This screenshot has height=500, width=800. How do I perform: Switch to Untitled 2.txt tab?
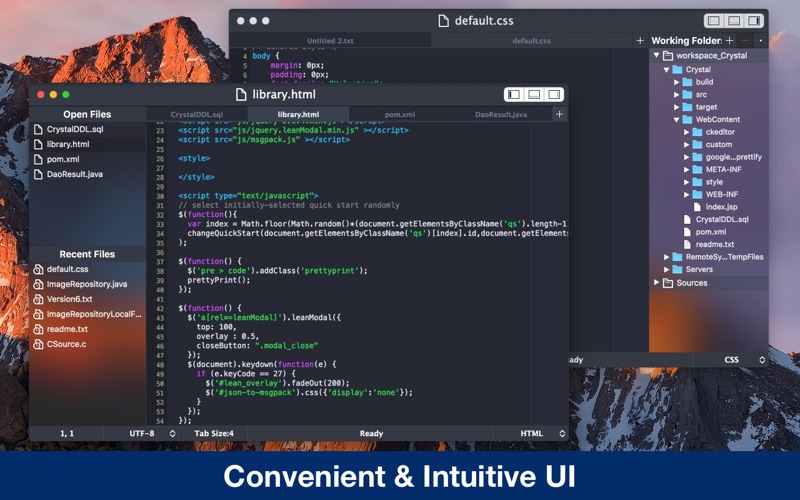coord(330,40)
